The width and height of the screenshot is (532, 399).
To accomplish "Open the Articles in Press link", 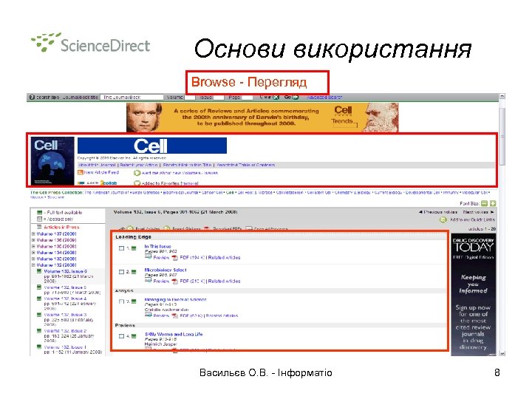I will tap(61, 228).
